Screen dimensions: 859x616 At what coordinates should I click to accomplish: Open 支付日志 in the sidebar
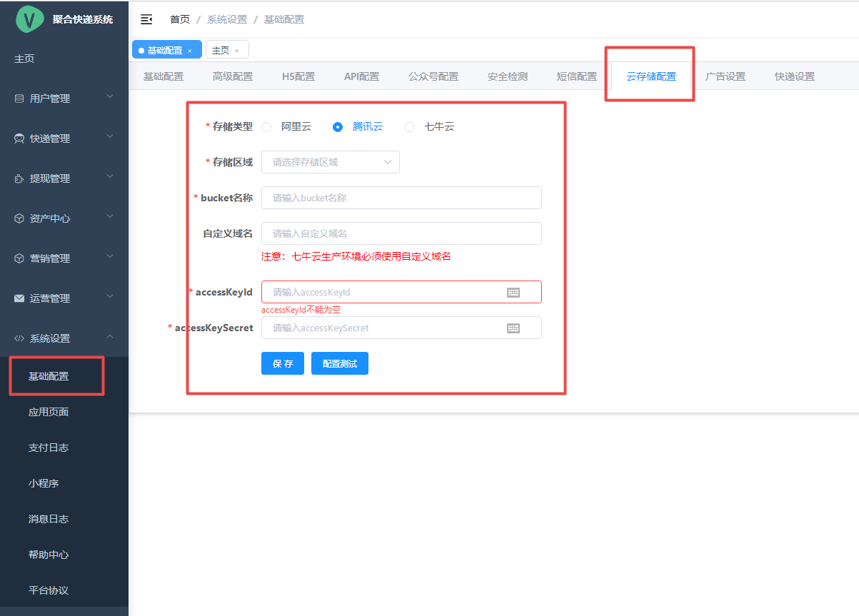coord(64,448)
